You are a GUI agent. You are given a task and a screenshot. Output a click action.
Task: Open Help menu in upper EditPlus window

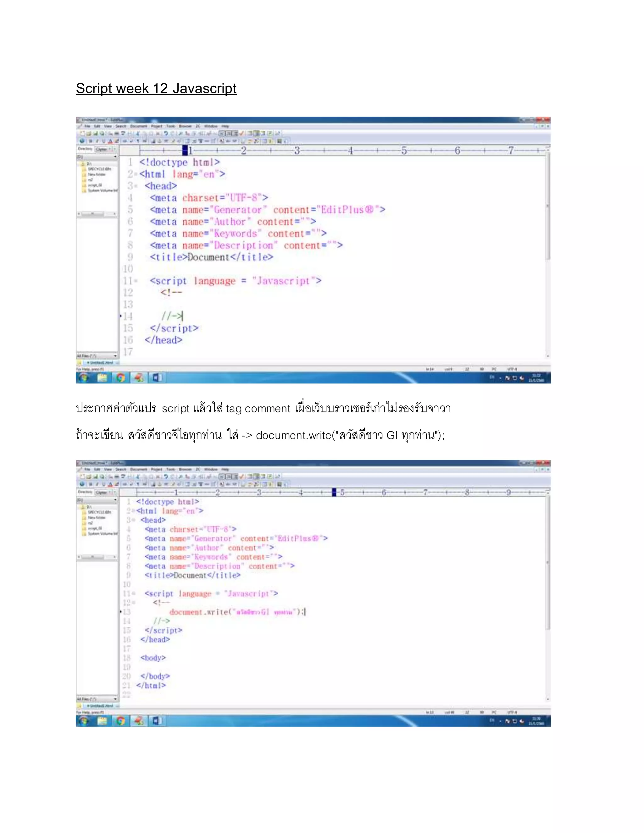point(225,126)
